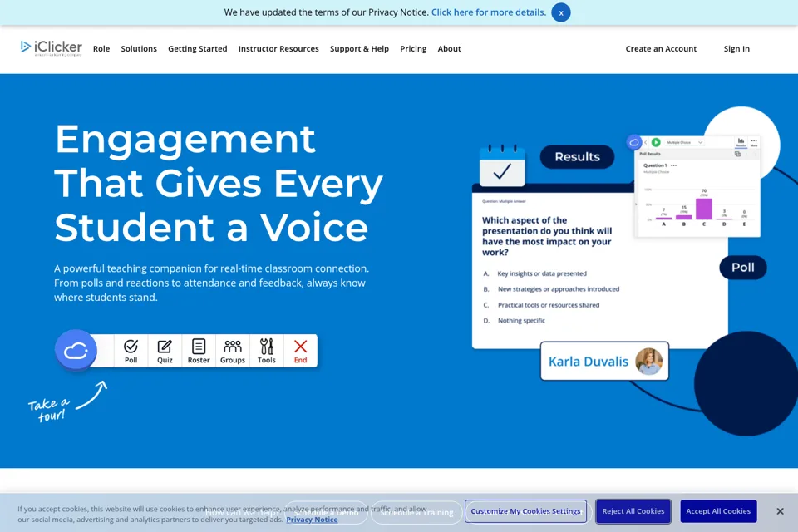Click the purple bar C in chart
The image size is (798, 532).
point(704,209)
